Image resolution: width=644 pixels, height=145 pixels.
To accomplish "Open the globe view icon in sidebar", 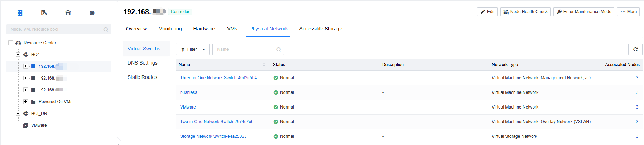I will point(92,13).
